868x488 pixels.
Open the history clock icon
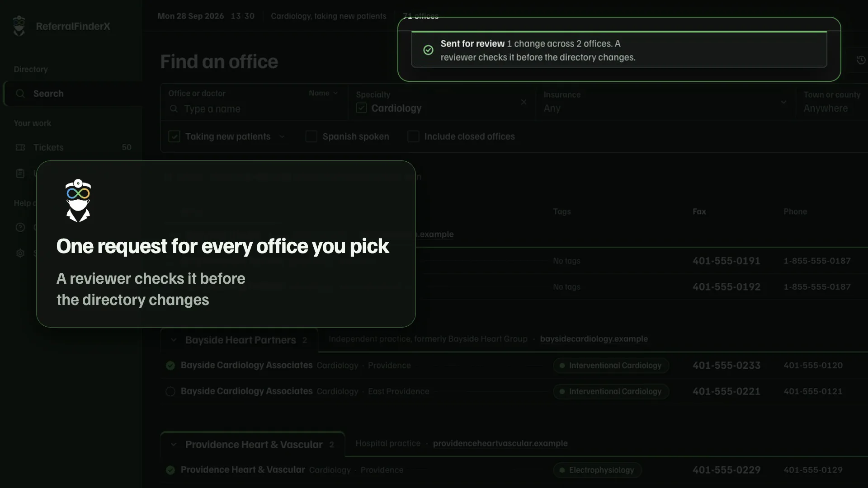(861, 60)
